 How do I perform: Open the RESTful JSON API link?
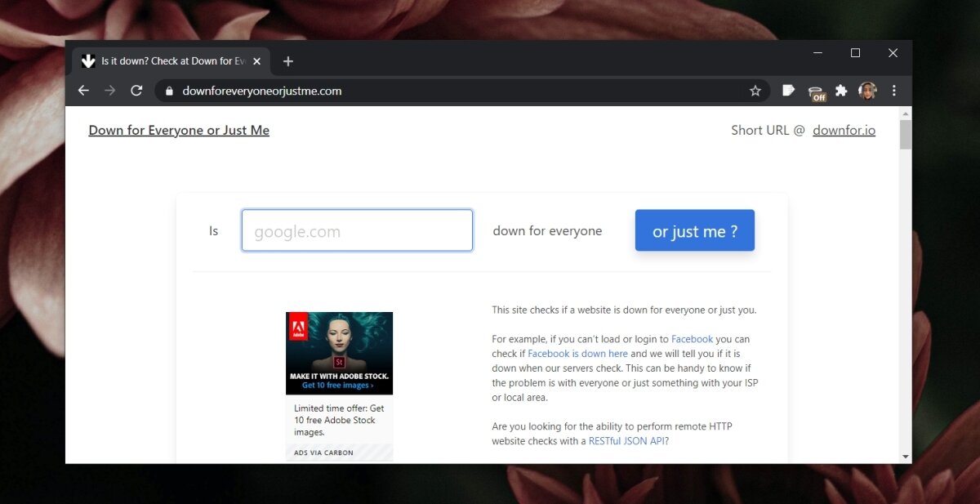coord(626,441)
